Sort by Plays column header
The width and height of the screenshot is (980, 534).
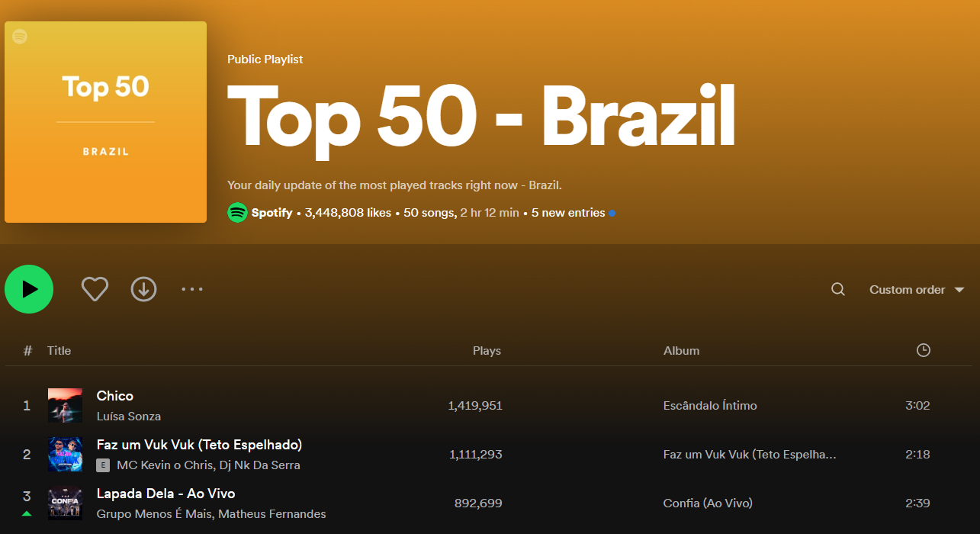487,351
